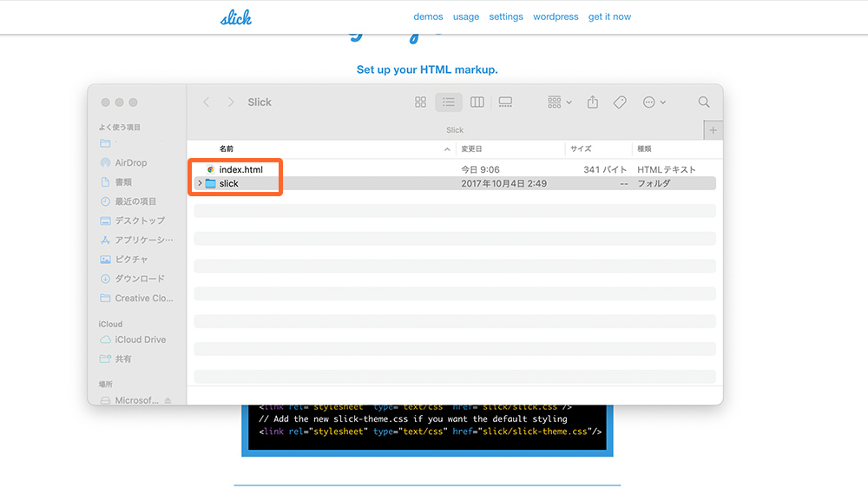This screenshot has width=868, height=488.
Task: Open 書類 in the Finder sidebar
Action: [123, 182]
